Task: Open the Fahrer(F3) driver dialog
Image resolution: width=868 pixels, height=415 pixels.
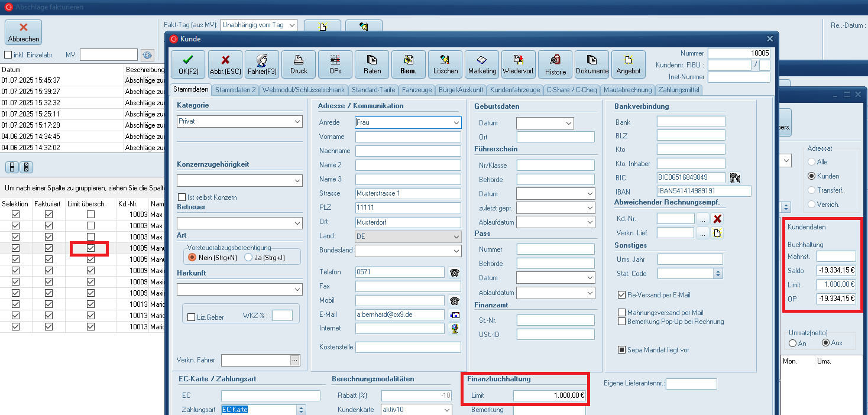Action: (x=261, y=64)
